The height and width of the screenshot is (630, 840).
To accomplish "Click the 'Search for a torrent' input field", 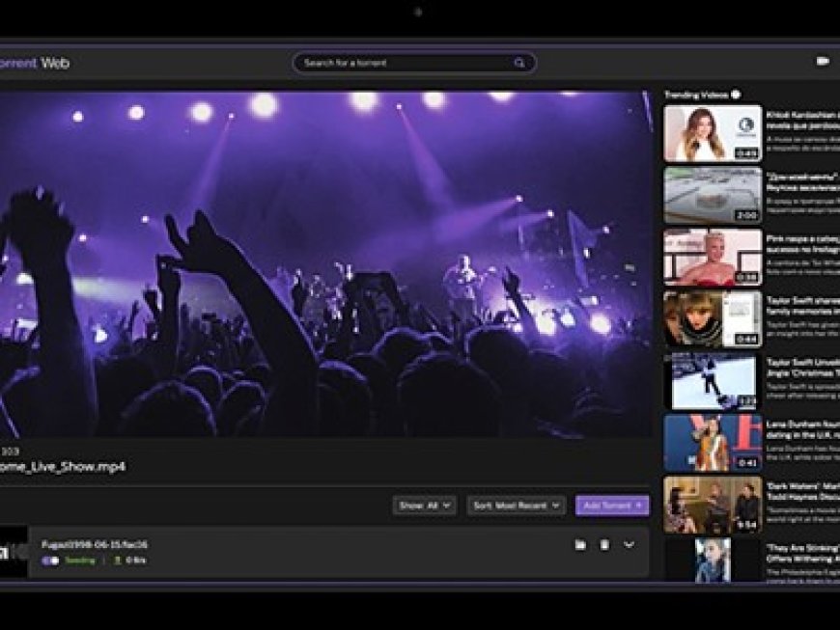I will point(406,62).
